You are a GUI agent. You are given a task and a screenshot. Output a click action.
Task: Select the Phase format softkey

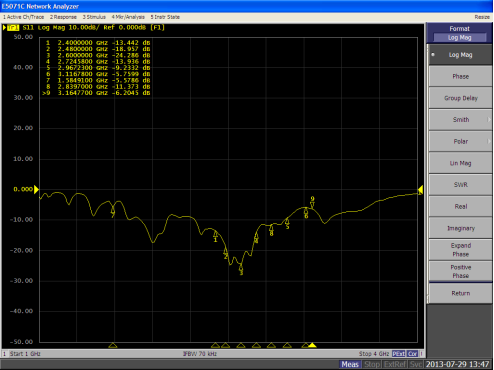460,76
